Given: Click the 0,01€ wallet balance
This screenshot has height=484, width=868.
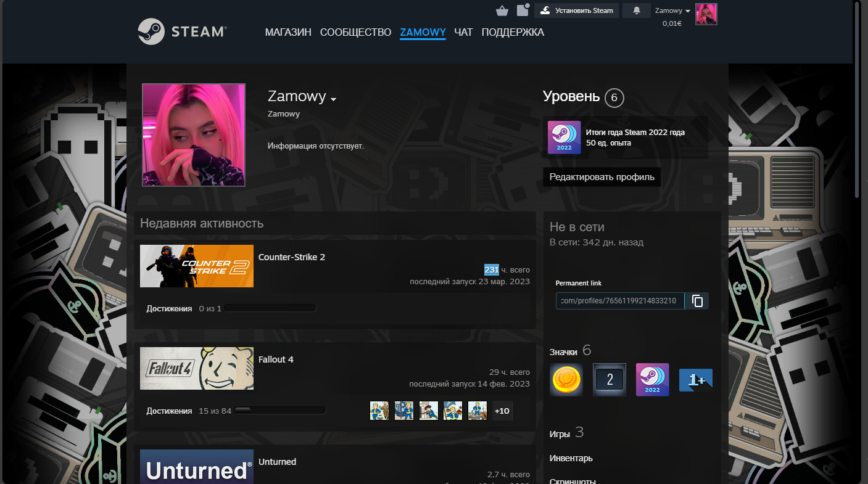Looking at the screenshot, I should tap(672, 23).
